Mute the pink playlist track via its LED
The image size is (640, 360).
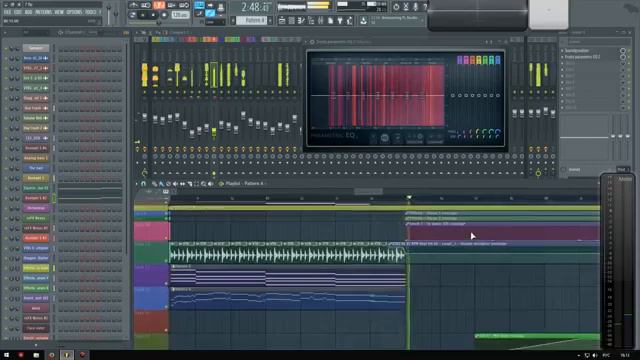(167, 238)
